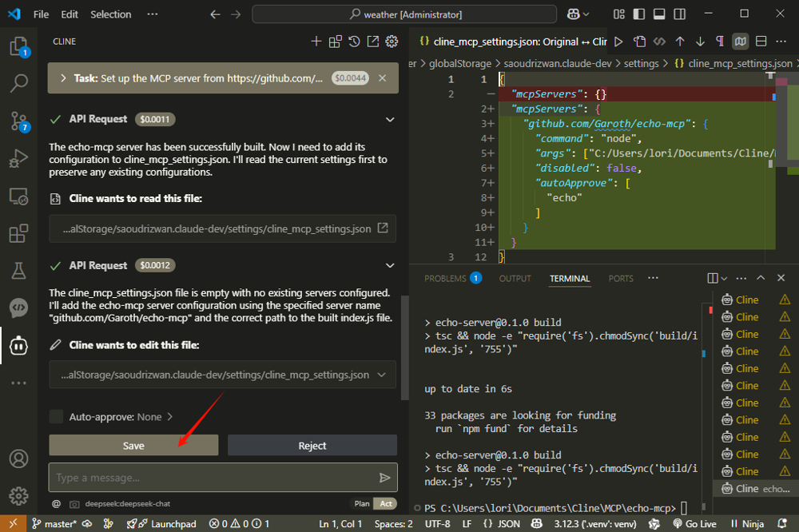This screenshot has height=532, width=799.
Task: Expand the Task header chevron
Action: 62,78
